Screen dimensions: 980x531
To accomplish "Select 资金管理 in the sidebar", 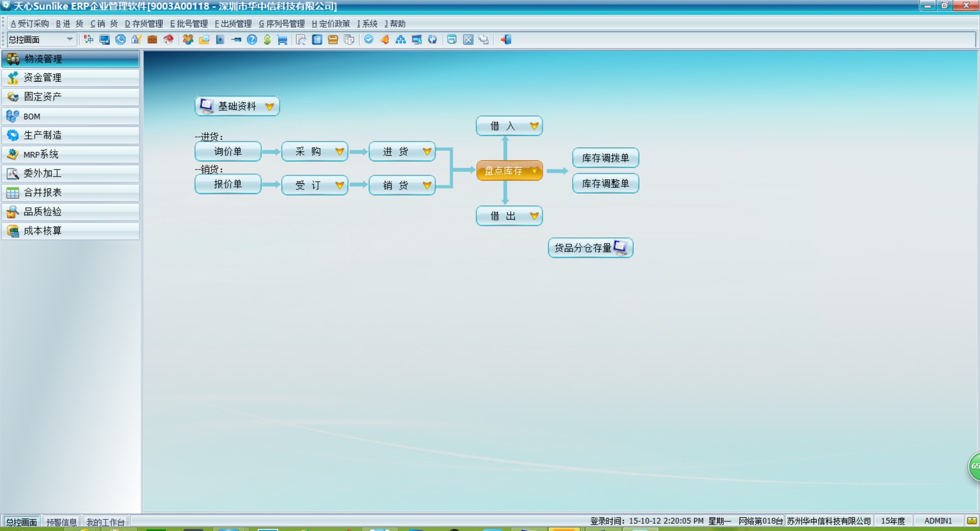I will point(70,78).
